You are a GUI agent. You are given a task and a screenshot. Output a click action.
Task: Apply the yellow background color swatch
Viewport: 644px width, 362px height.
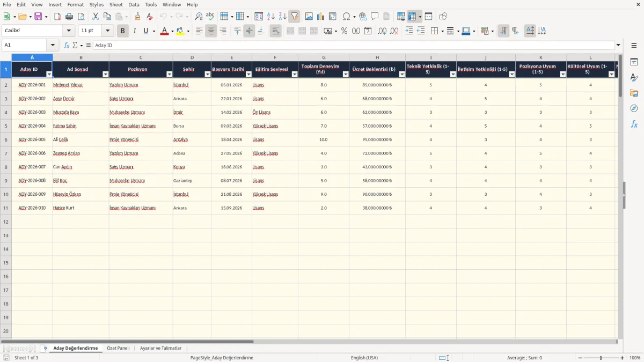click(180, 31)
